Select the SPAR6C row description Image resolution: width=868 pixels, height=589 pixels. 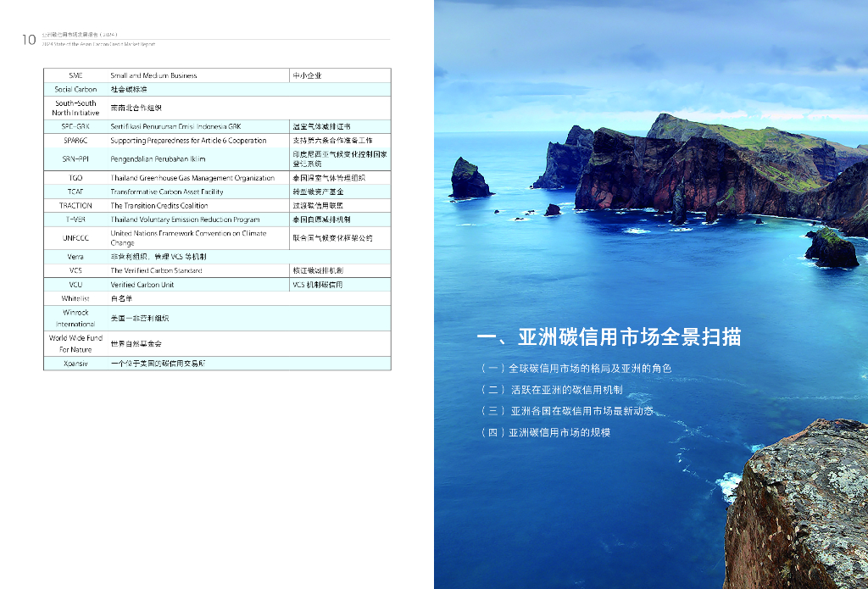[194, 140]
